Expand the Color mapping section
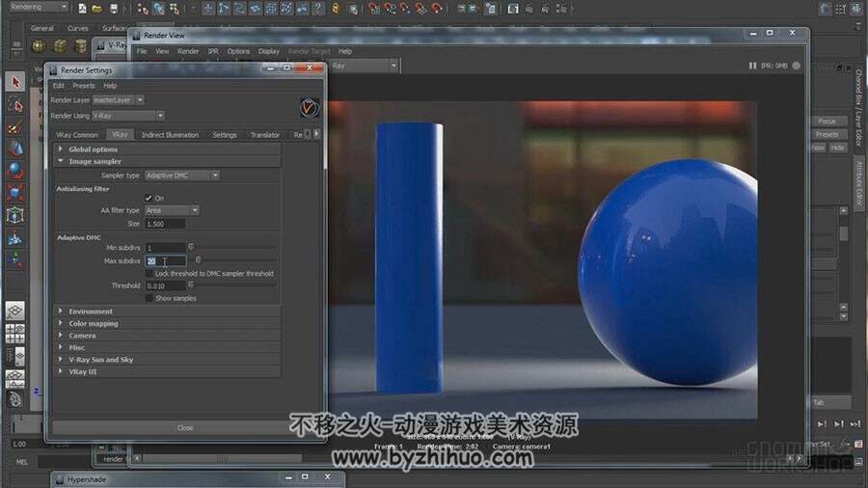 [167, 324]
